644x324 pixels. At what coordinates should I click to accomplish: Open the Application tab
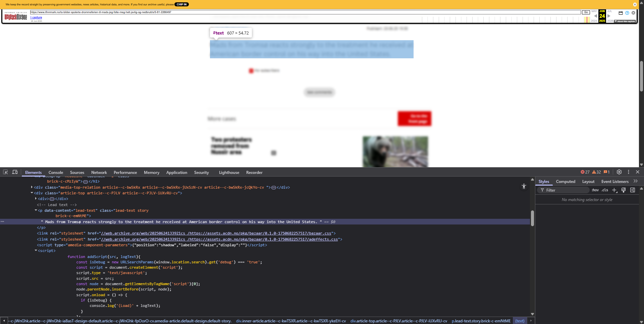tap(177, 172)
